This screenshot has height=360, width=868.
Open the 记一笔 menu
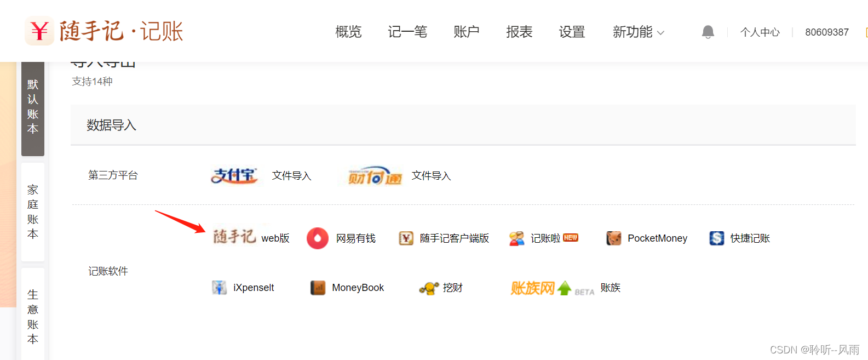coord(407,32)
